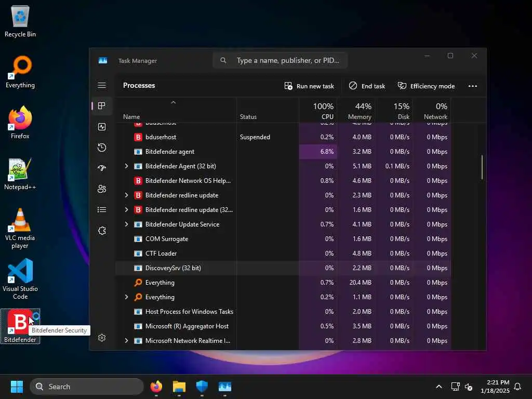
Task: Open the Services sidebar icon
Action: 102,231
